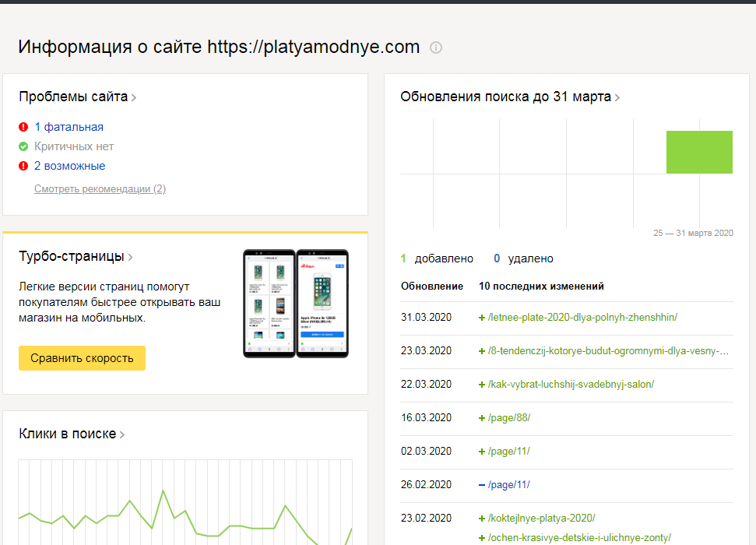Image resolution: width=756 pixels, height=545 pixels.
Task: Click the green plus beside letnee-plate-2020 link
Action: tap(482, 317)
